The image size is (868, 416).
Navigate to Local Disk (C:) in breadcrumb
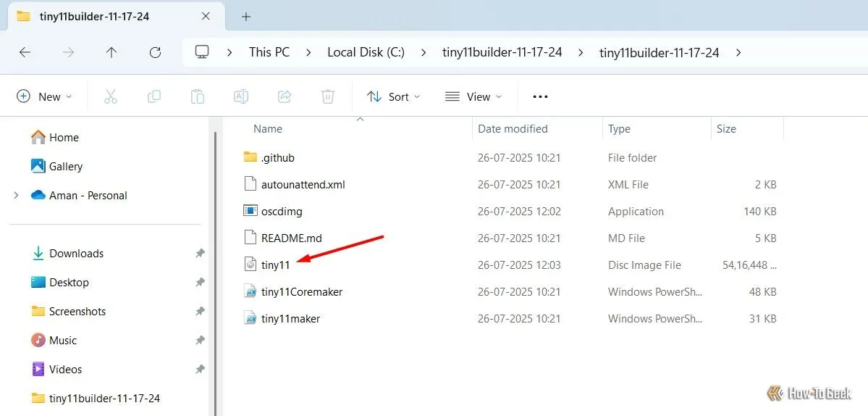click(366, 52)
